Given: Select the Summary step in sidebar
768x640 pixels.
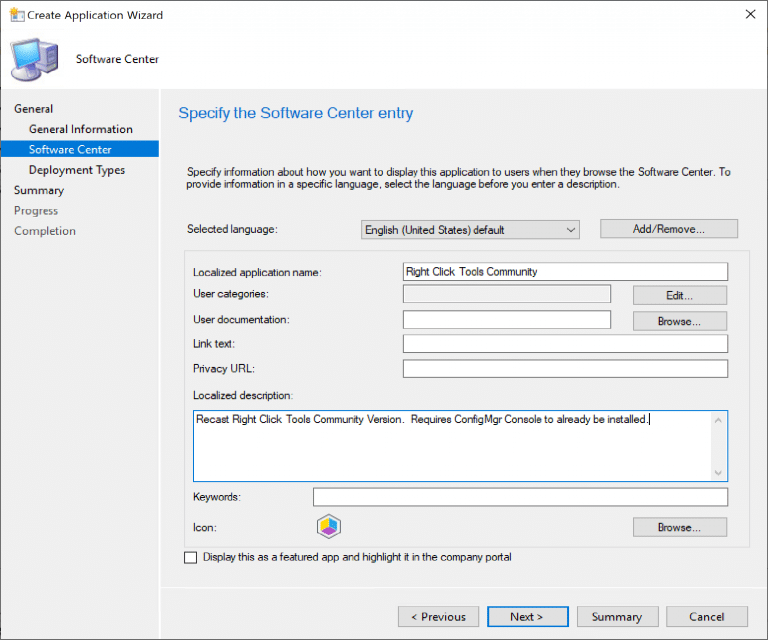Looking at the screenshot, I should click(x=39, y=190).
